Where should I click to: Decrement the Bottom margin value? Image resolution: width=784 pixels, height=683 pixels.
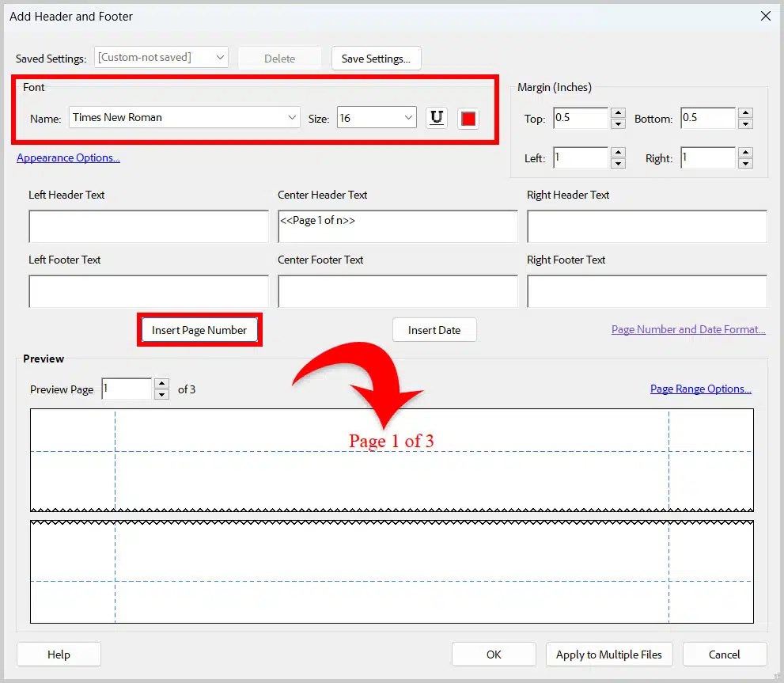pyautogui.click(x=745, y=123)
